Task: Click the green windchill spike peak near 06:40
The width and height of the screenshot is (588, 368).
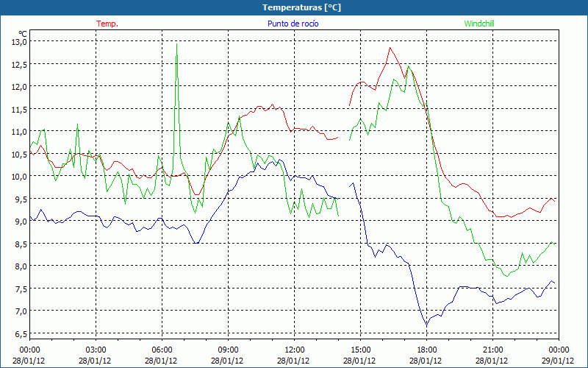Action: (x=176, y=44)
